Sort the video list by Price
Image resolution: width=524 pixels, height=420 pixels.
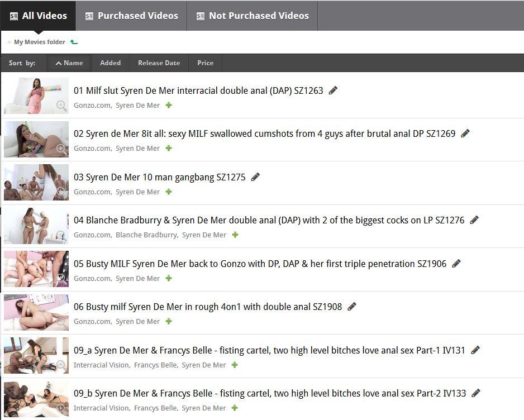205,63
